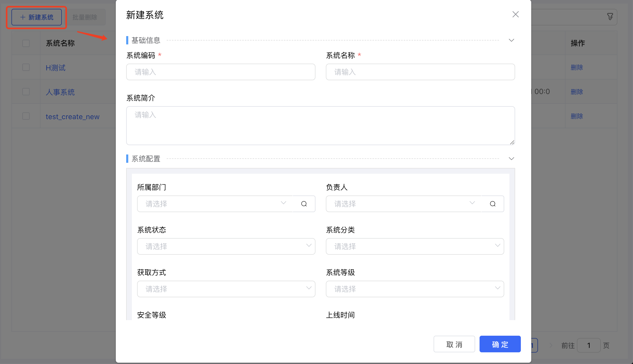Open the 系统等级 dropdown
633x364 pixels.
414,289
